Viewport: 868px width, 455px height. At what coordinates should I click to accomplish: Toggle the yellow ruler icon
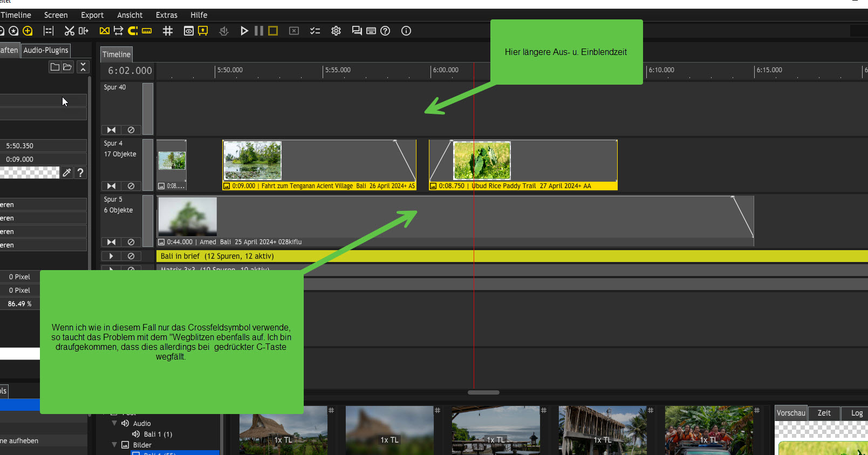click(147, 31)
